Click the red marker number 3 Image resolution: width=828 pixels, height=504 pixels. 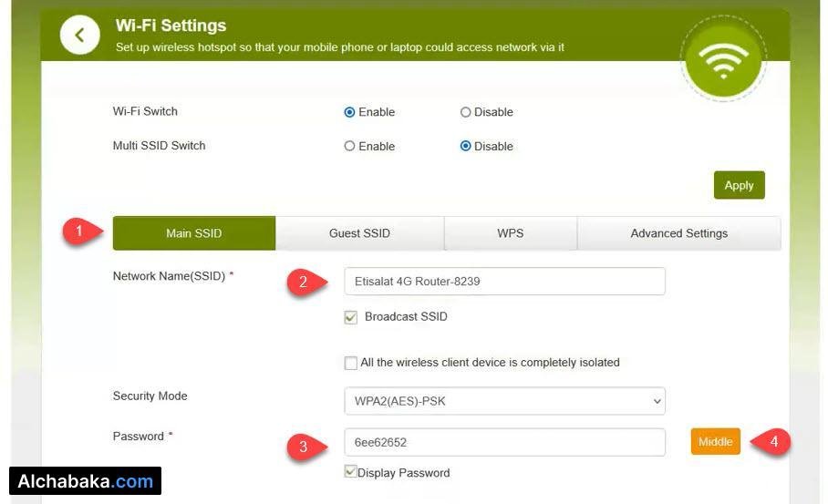[303, 447]
